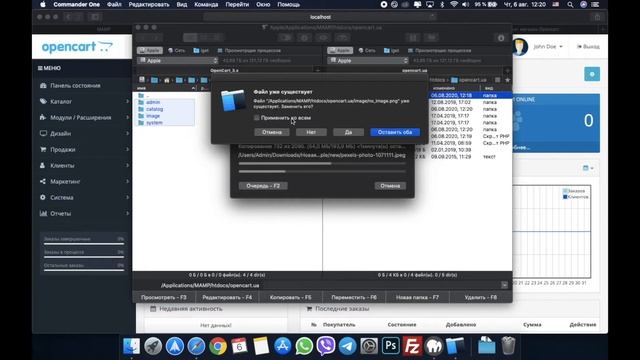Click 'Очередь - F2' in the copy progress window
The width and height of the screenshot is (640, 360).
(263, 186)
